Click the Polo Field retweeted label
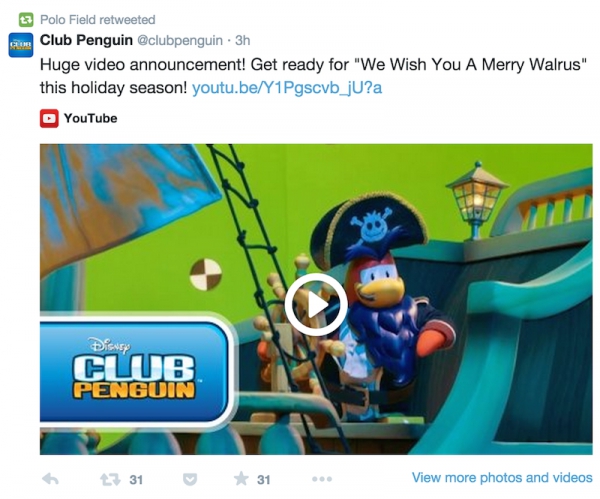 point(98,20)
